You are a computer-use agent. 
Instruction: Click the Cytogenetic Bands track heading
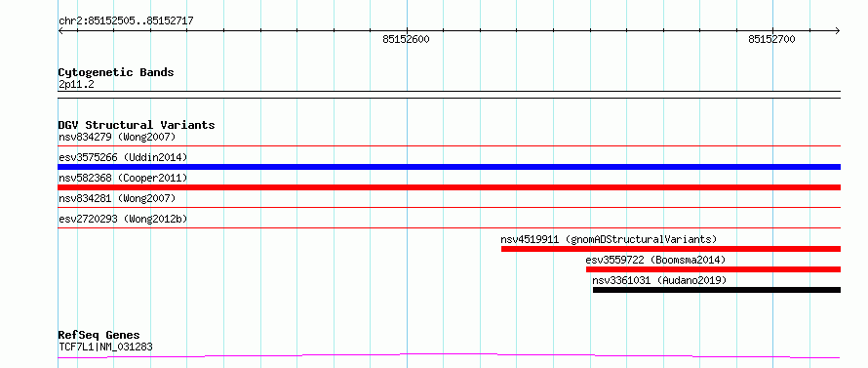(116, 72)
